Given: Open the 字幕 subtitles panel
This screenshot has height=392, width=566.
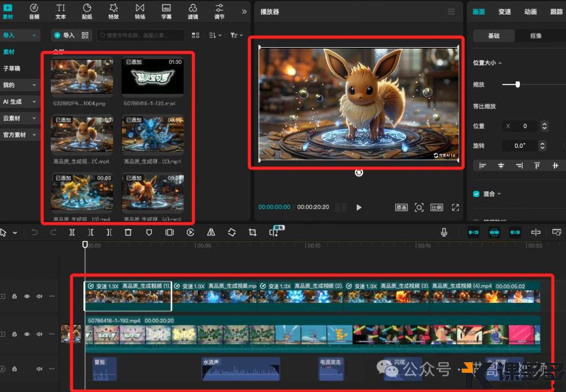Looking at the screenshot, I should (167, 11).
